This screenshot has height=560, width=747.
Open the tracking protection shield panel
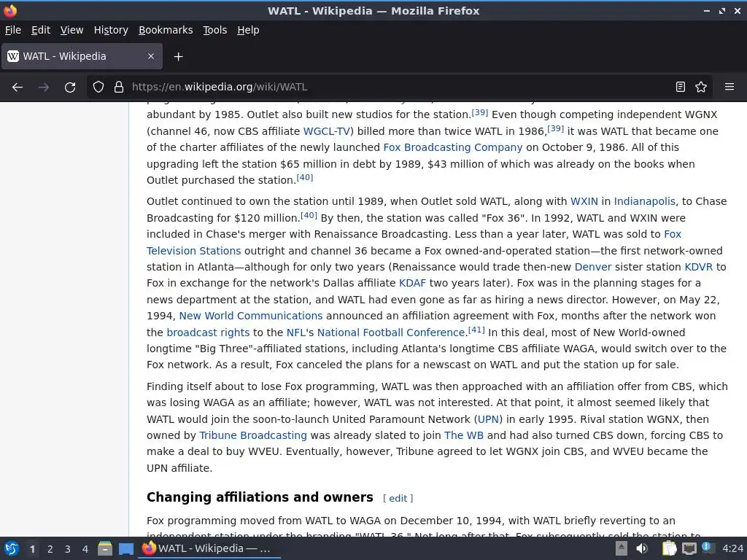(x=98, y=87)
